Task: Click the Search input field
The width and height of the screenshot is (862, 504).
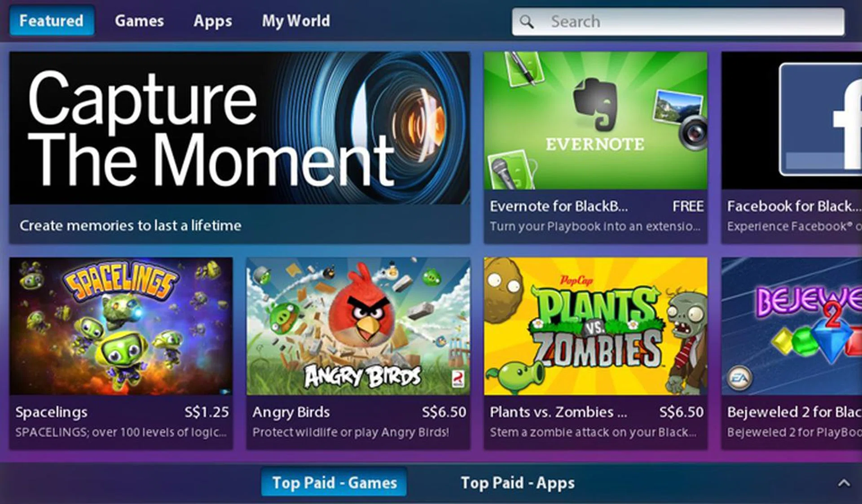Action: tap(678, 22)
